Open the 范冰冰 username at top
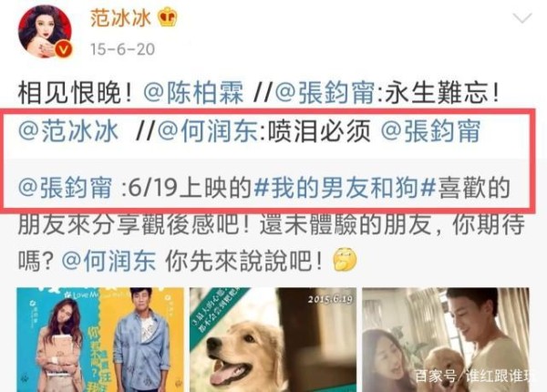 (120, 18)
